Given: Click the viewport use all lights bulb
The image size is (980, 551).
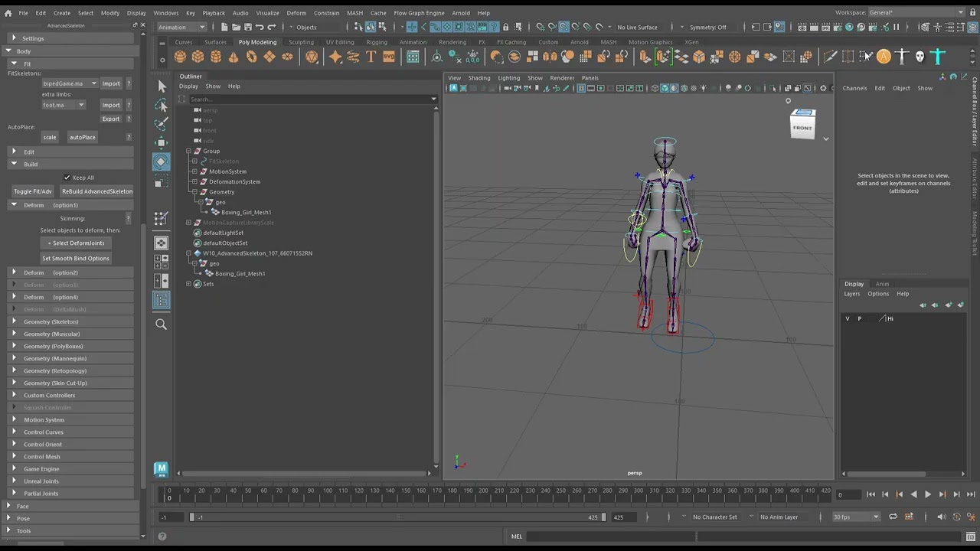Looking at the screenshot, I should tap(703, 88).
